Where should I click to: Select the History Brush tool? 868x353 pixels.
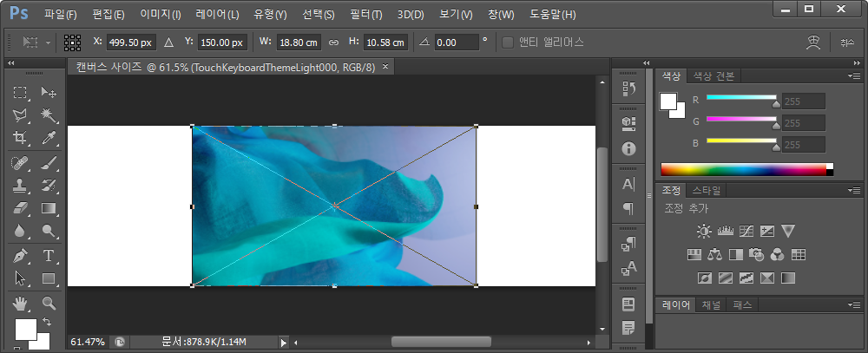[49, 185]
